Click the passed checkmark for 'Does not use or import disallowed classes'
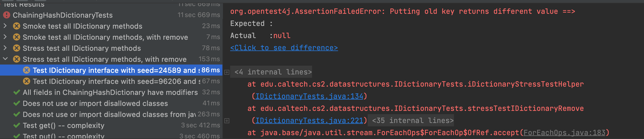The image size is (644, 139). pyautogui.click(x=17, y=103)
